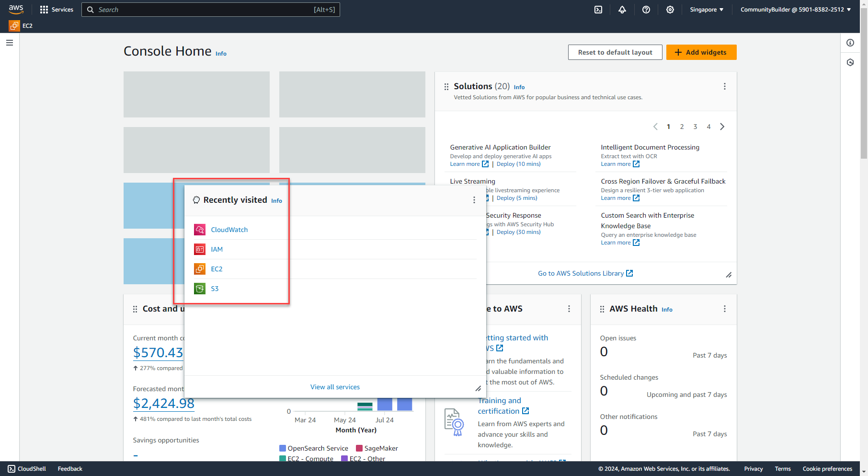Click the Go to AWS Solutions Library link
This screenshot has width=868, height=476.
[x=581, y=273]
